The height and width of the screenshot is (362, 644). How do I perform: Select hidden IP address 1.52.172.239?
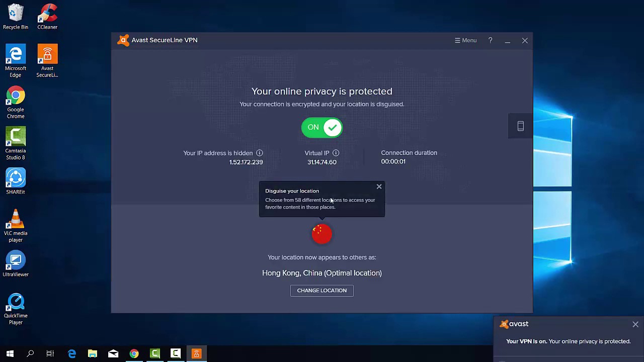246,162
